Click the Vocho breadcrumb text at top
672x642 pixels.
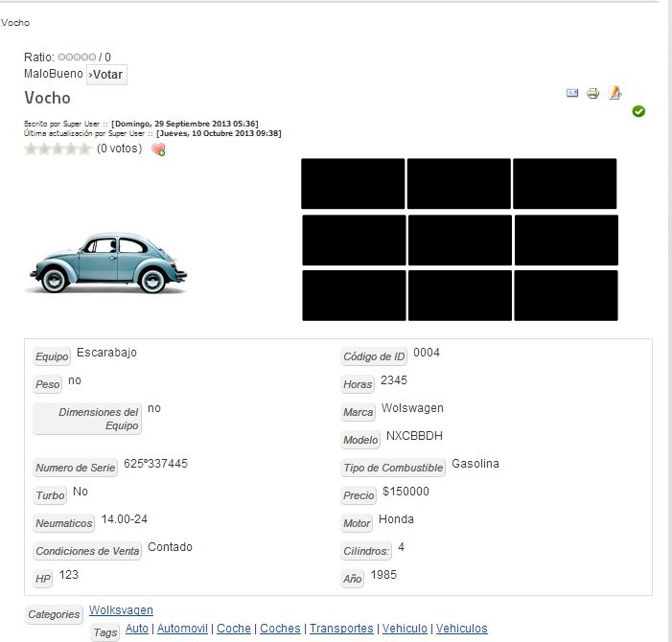[x=15, y=23]
